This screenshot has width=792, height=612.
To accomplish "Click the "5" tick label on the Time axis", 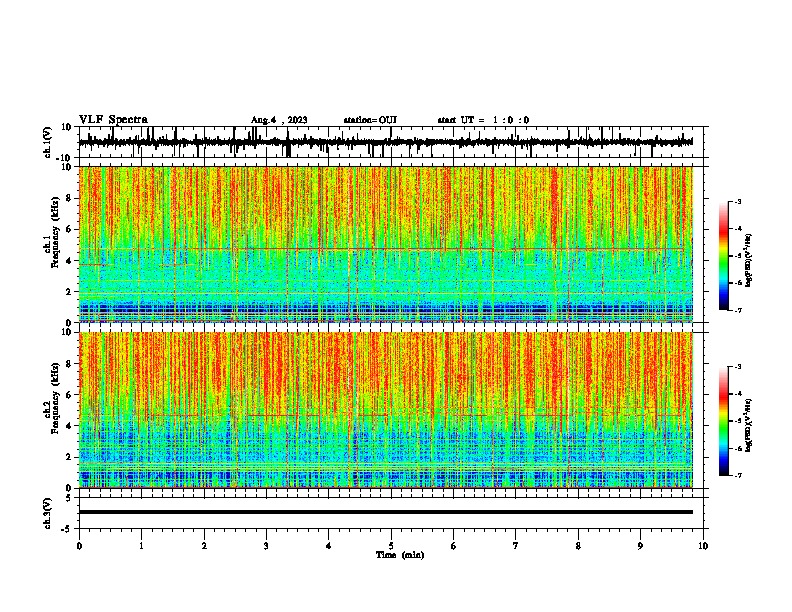I will pyautogui.click(x=391, y=546).
